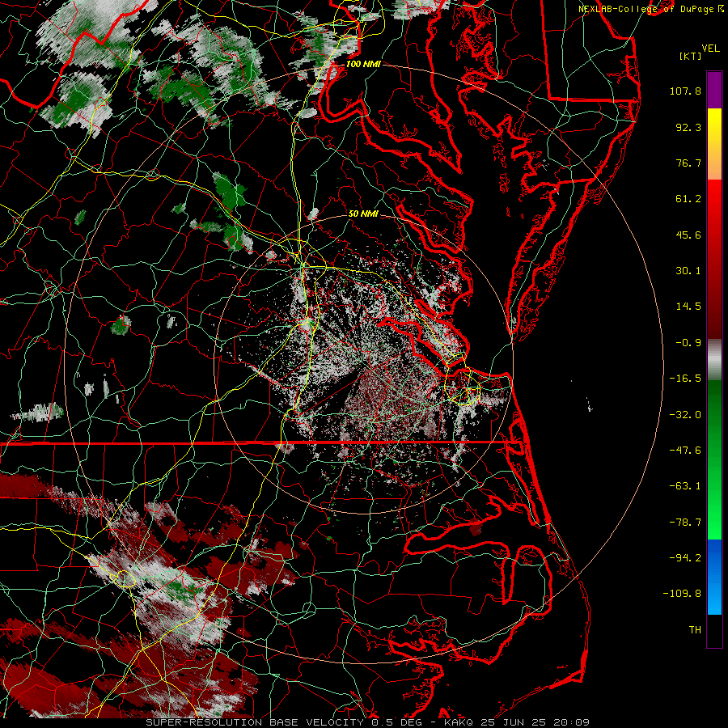728x728 pixels.
Task: Click the -16.5 velocity scale value
Action: coord(685,379)
